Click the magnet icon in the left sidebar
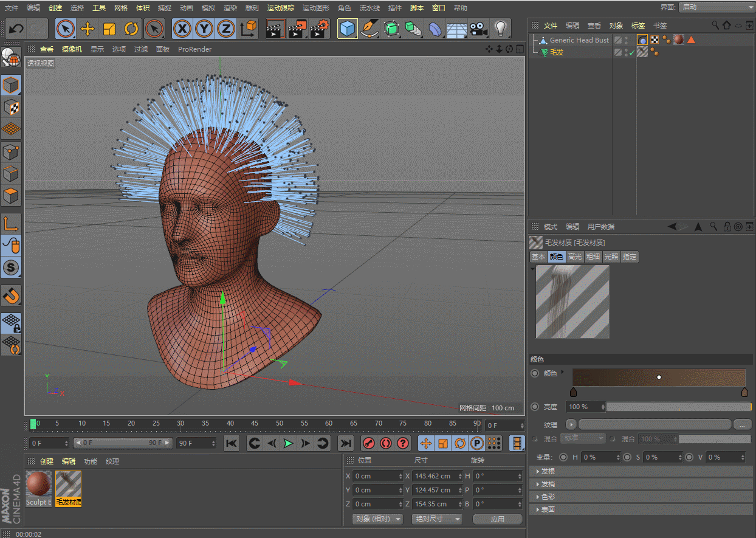This screenshot has width=756, height=538. coord(11,295)
